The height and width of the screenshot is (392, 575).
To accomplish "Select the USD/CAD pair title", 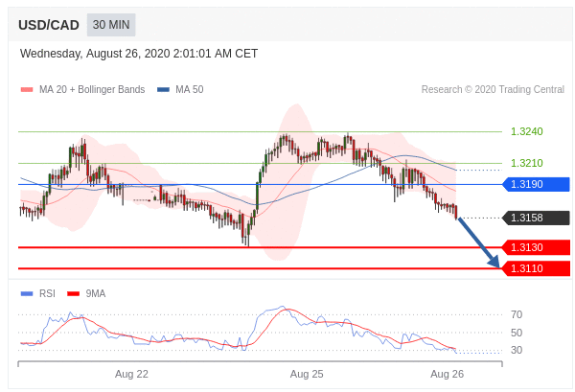I will click(x=49, y=25).
